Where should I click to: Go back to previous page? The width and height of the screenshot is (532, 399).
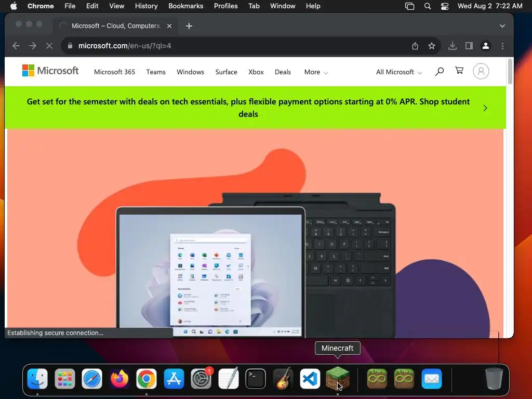[16, 46]
